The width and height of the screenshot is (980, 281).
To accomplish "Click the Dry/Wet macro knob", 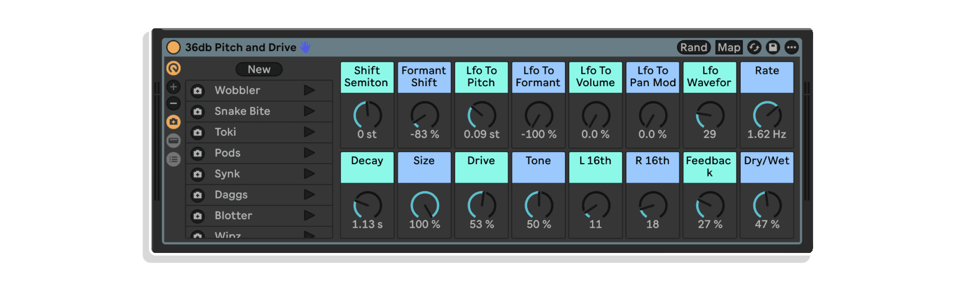I will 767,205.
